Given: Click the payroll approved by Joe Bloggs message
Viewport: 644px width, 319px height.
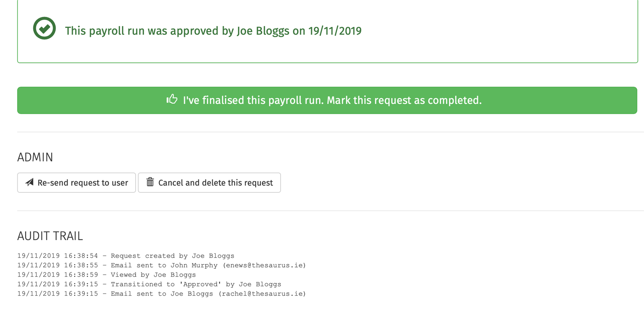Looking at the screenshot, I should pyautogui.click(x=213, y=31).
